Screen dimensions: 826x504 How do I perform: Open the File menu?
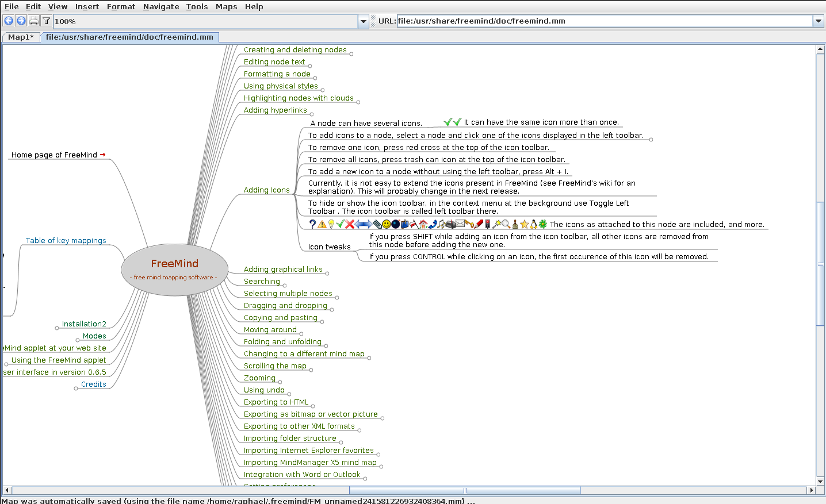[x=12, y=6]
